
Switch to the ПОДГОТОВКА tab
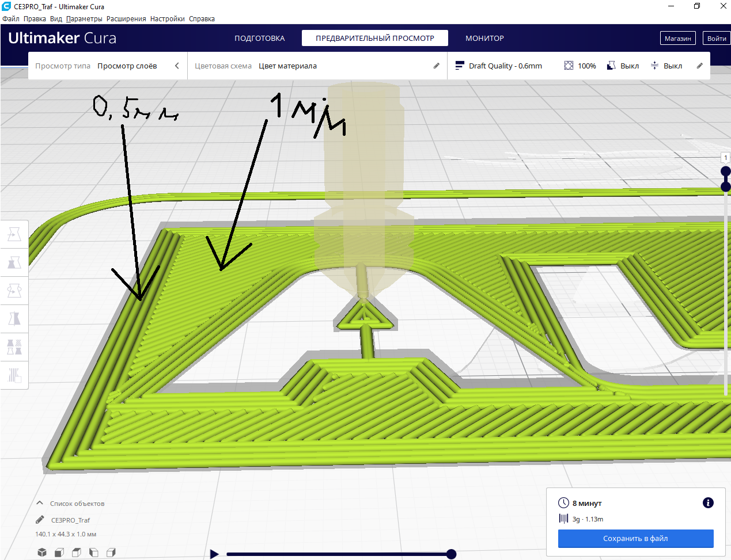click(x=259, y=38)
